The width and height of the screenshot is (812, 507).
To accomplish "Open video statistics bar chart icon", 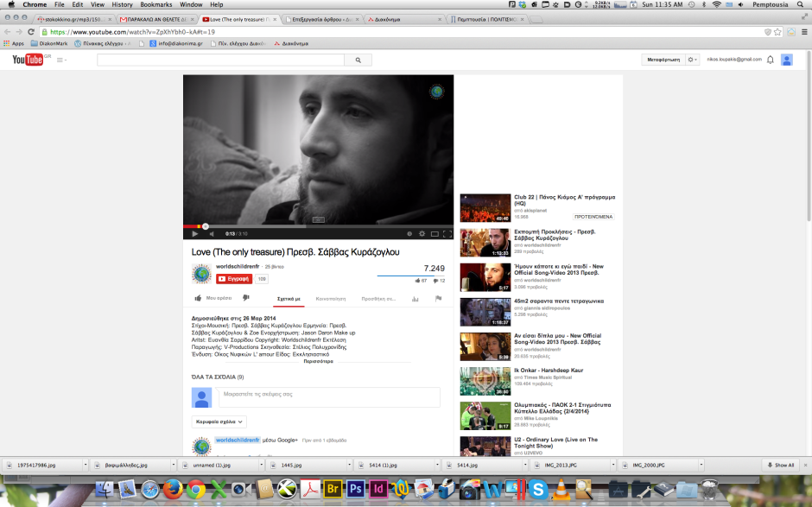I will (x=415, y=299).
